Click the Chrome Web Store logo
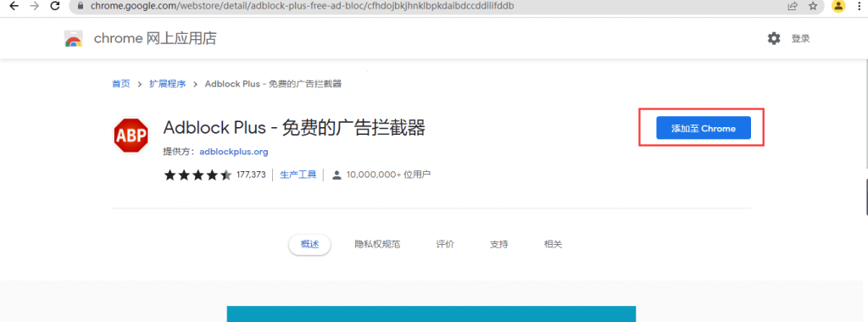The width and height of the screenshot is (868, 322). click(73, 39)
